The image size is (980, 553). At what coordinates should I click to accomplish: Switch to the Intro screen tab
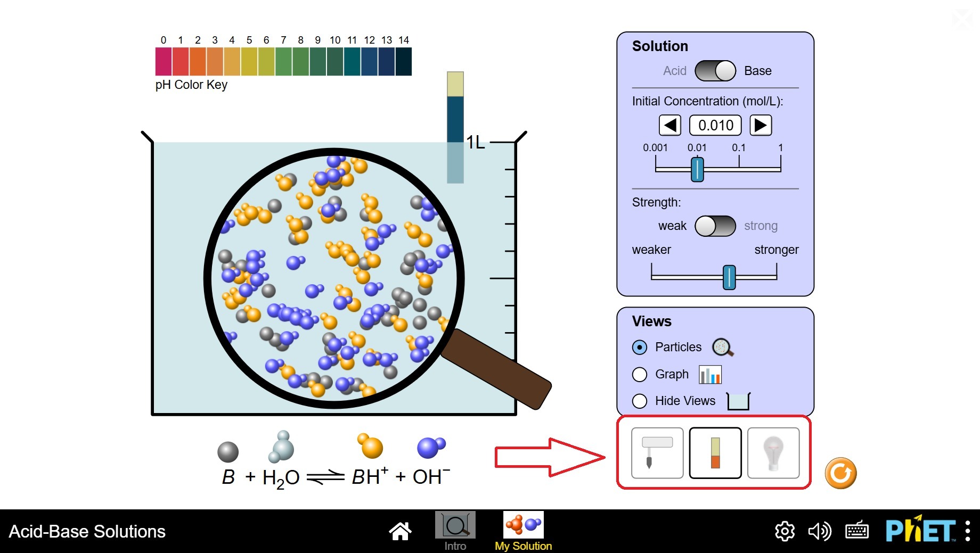coord(455,532)
